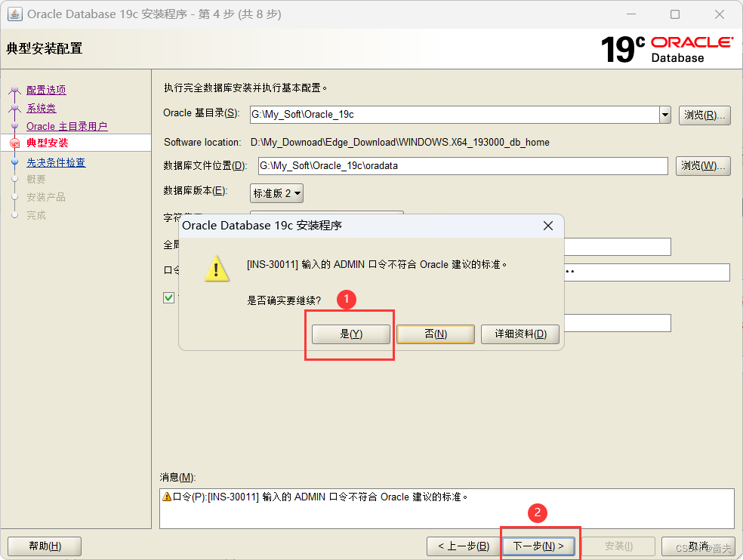Image resolution: width=743 pixels, height=560 pixels.
Task: Click 否(N) in the warning dialog
Action: coord(436,334)
